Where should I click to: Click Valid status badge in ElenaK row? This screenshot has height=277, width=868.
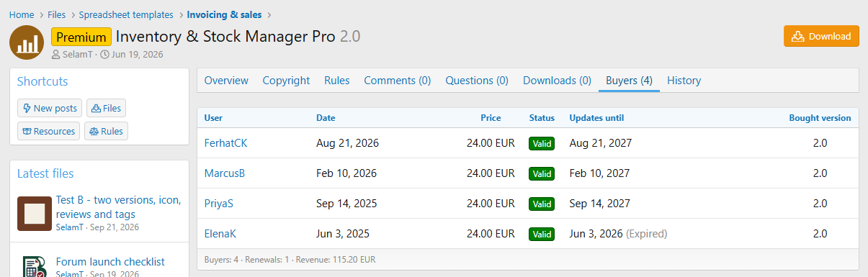point(542,234)
